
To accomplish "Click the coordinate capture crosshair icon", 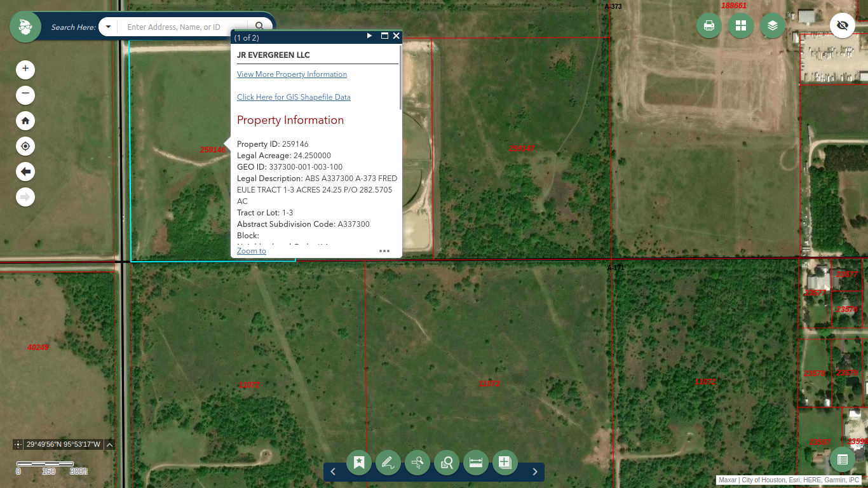I will [18, 444].
